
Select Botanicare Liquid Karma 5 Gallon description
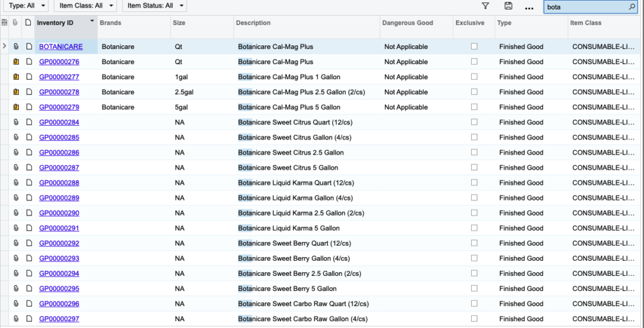[x=289, y=228]
